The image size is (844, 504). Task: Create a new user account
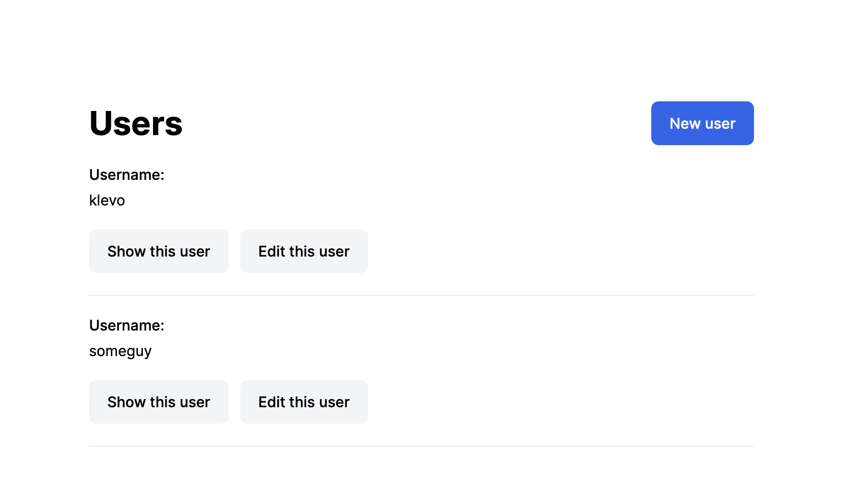click(702, 123)
